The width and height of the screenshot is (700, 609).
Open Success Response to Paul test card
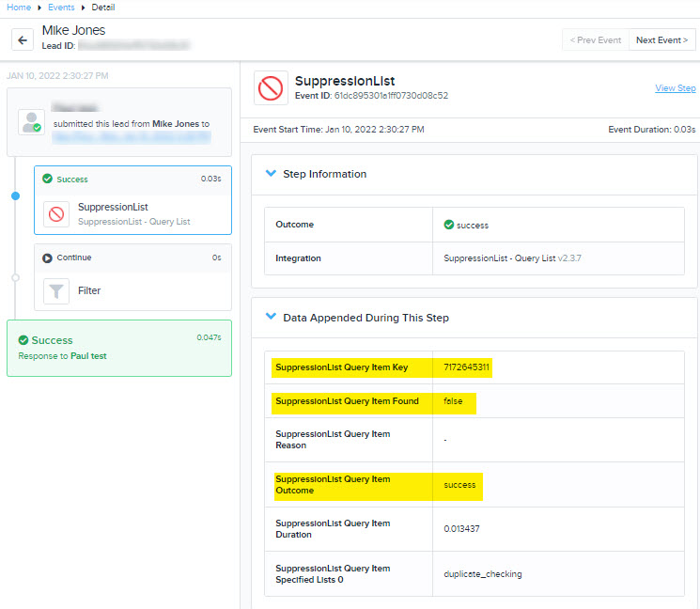point(119,349)
